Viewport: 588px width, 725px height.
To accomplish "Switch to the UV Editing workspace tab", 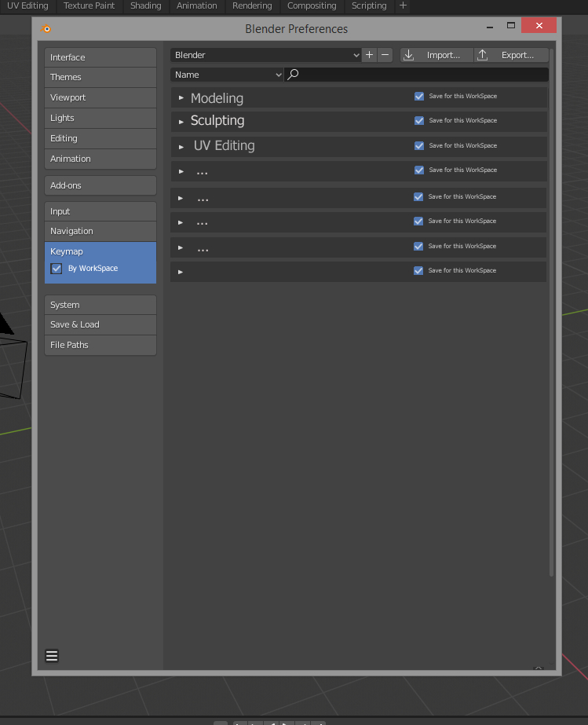I will point(27,5).
